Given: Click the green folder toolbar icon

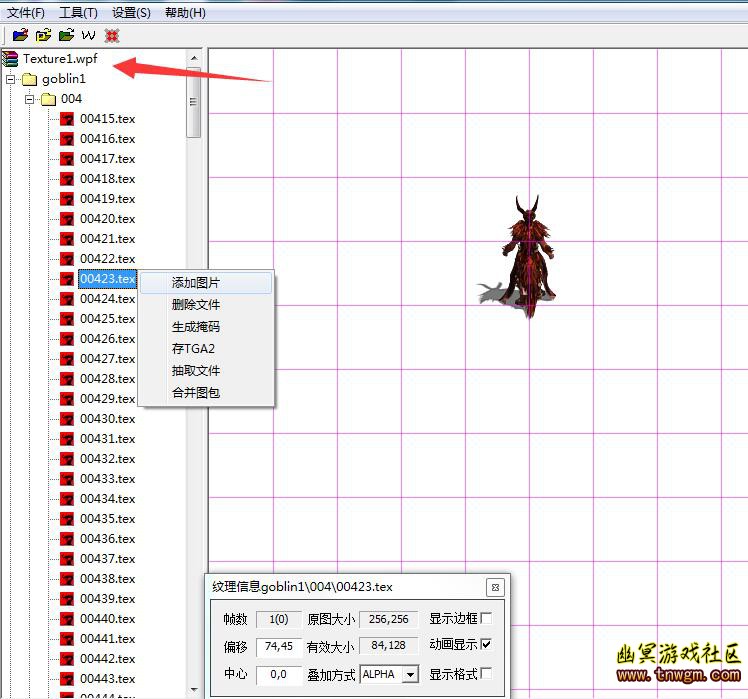Looking at the screenshot, I should 66,35.
